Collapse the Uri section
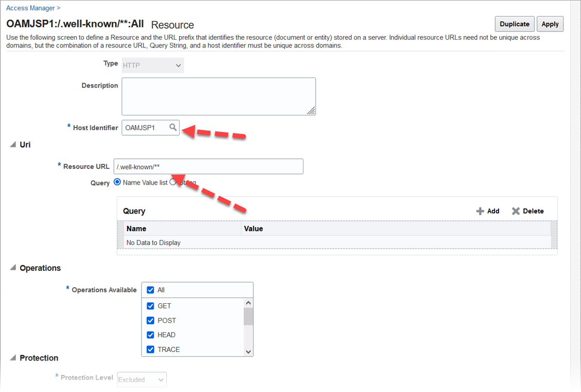 (13, 145)
